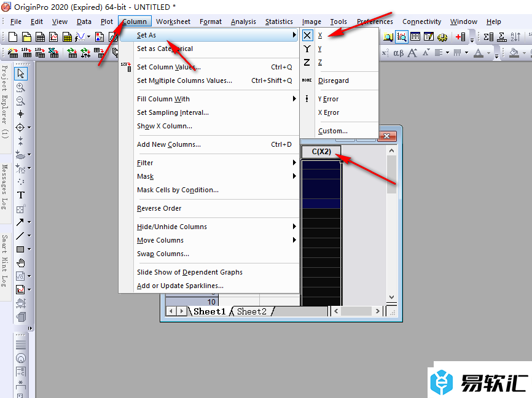Select the Text tool
Image resolution: width=532 pixels, height=398 pixels.
click(21, 195)
